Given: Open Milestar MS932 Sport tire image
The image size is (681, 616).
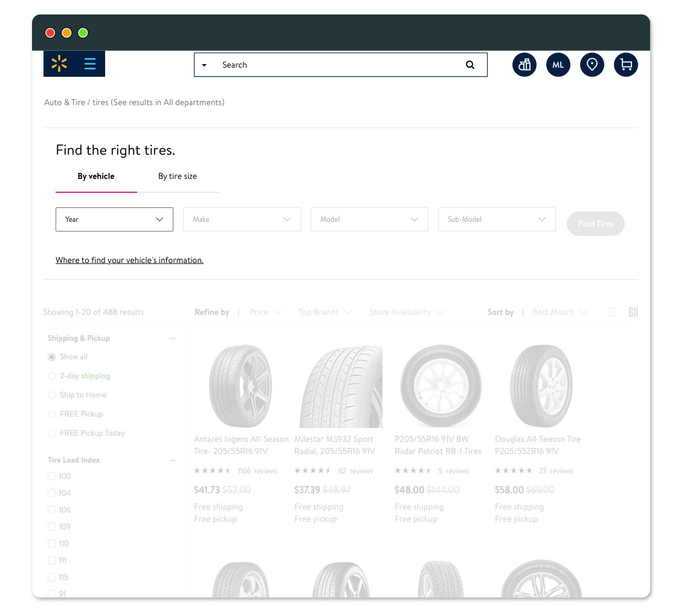Looking at the screenshot, I should 341,387.
